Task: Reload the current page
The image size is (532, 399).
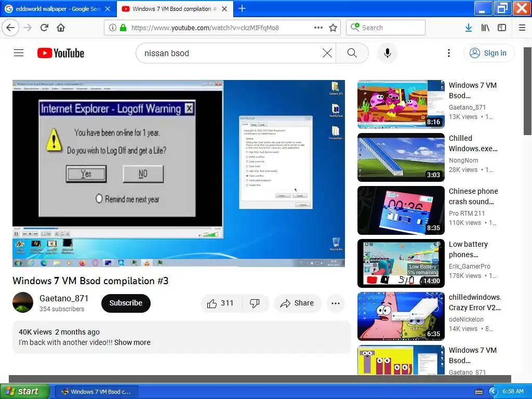Action: (x=44, y=28)
